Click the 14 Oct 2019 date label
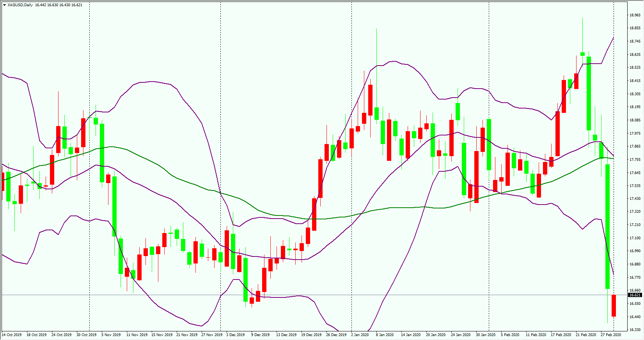Screen dimensions: 644x340 pos(12,335)
